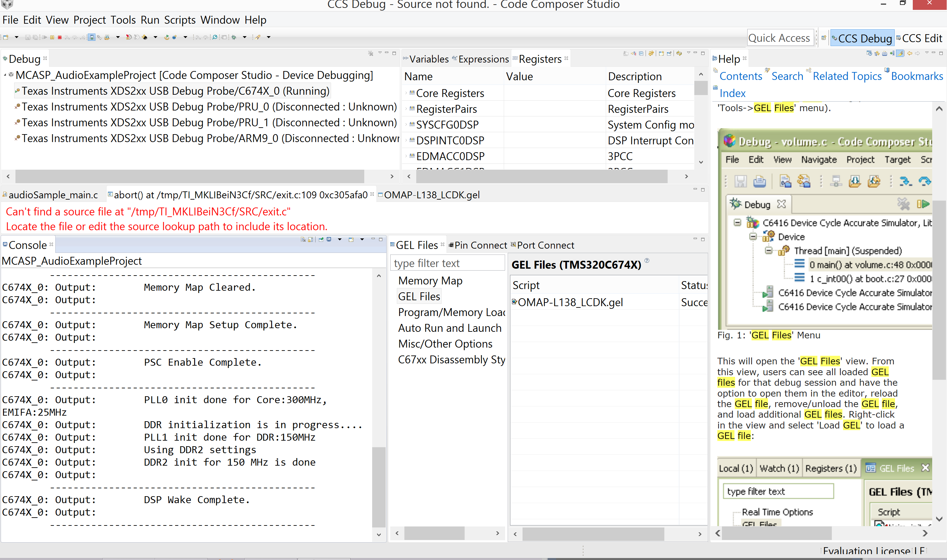Click the help question mark beside GEL Files title
The width and height of the screenshot is (947, 560).
pos(647,260)
